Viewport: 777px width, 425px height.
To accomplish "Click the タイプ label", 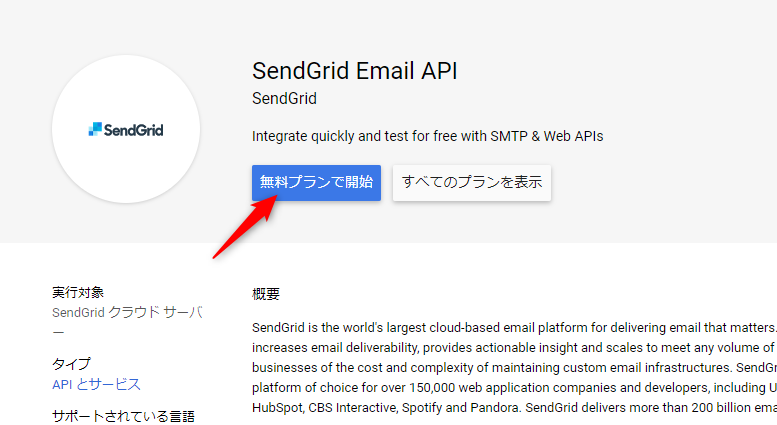I will [71, 364].
